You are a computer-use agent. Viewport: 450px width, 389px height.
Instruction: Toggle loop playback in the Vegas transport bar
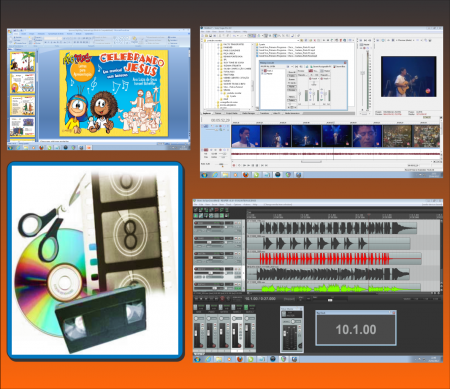coord(239,165)
